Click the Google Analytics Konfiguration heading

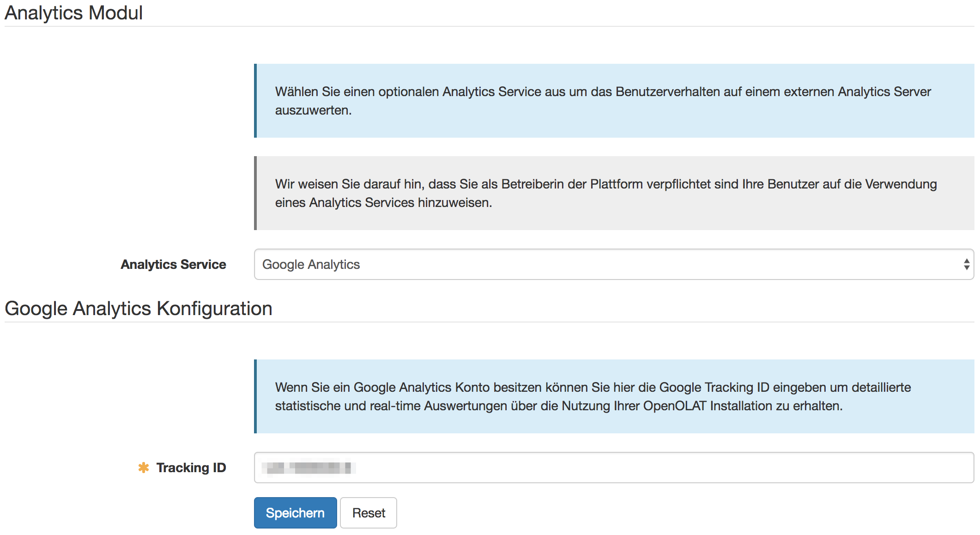(138, 309)
